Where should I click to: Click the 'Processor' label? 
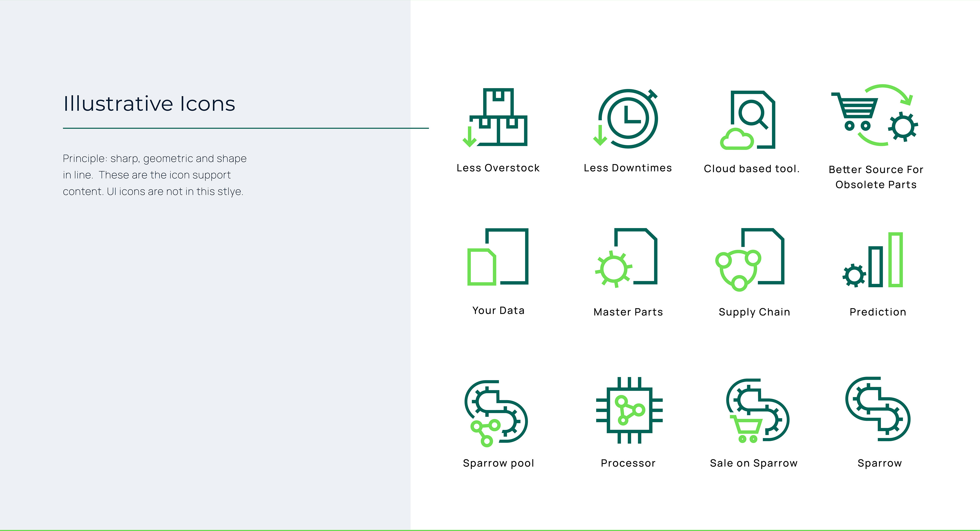[628, 463]
